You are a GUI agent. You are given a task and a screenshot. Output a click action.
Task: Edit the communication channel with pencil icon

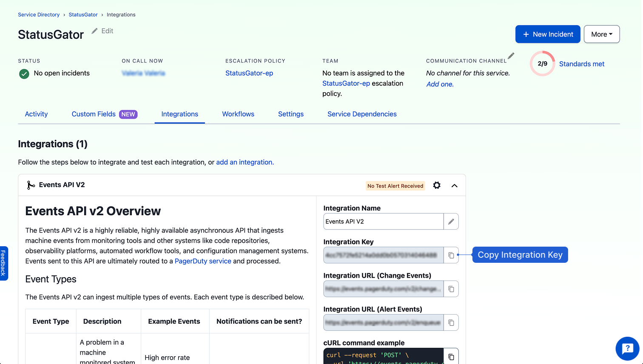coord(511,56)
